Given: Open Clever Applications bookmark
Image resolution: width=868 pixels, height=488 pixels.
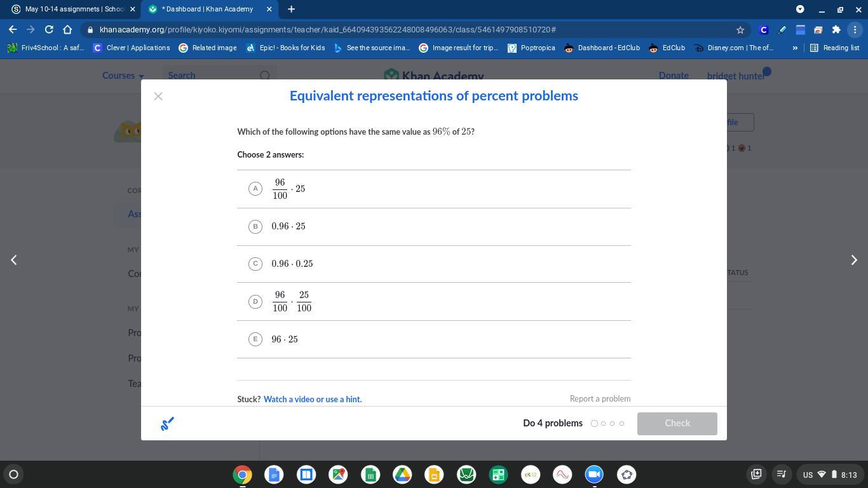Looking at the screenshot, I should [x=132, y=48].
